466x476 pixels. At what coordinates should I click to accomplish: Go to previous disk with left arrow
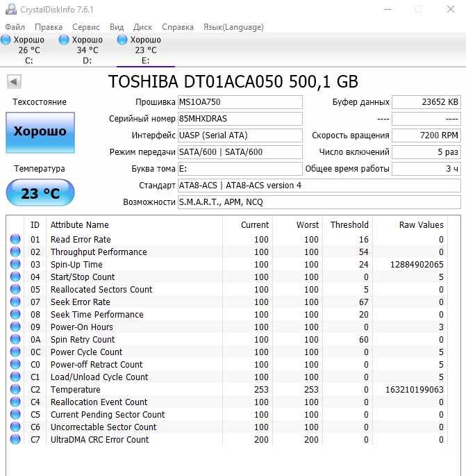click(x=14, y=82)
